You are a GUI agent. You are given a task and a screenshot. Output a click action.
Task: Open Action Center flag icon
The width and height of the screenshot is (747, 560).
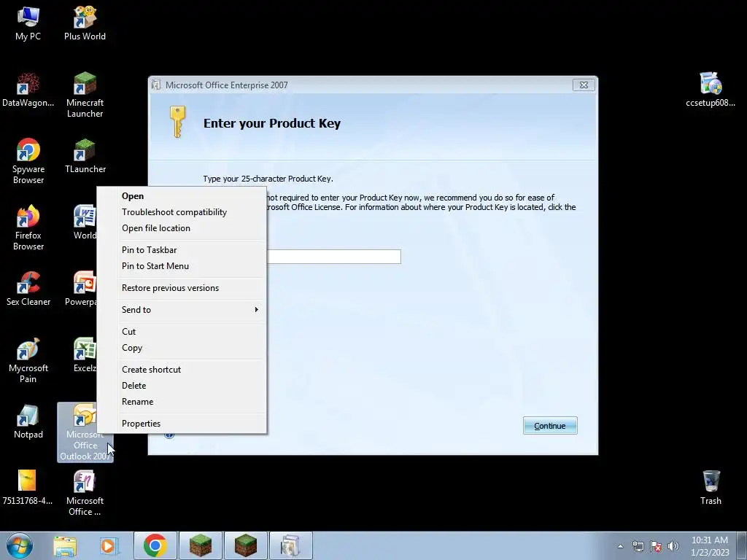656,546
